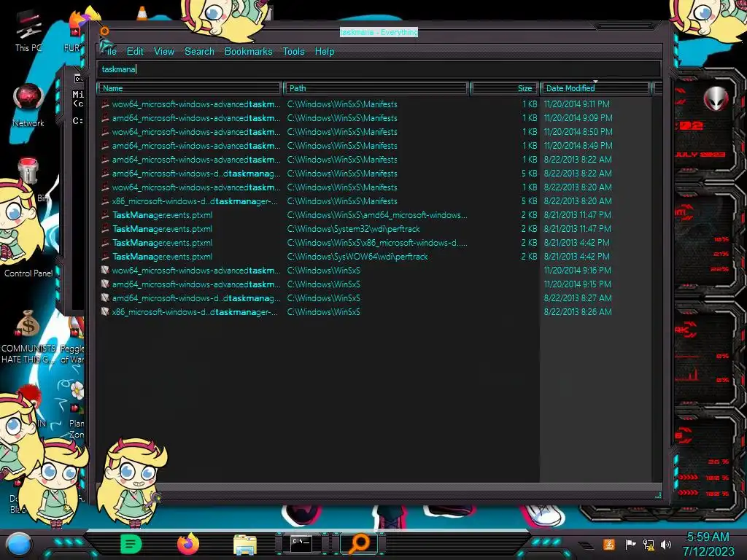Click the network warning tray icon
Viewport: 747px width, 560px height.
[649, 544]
